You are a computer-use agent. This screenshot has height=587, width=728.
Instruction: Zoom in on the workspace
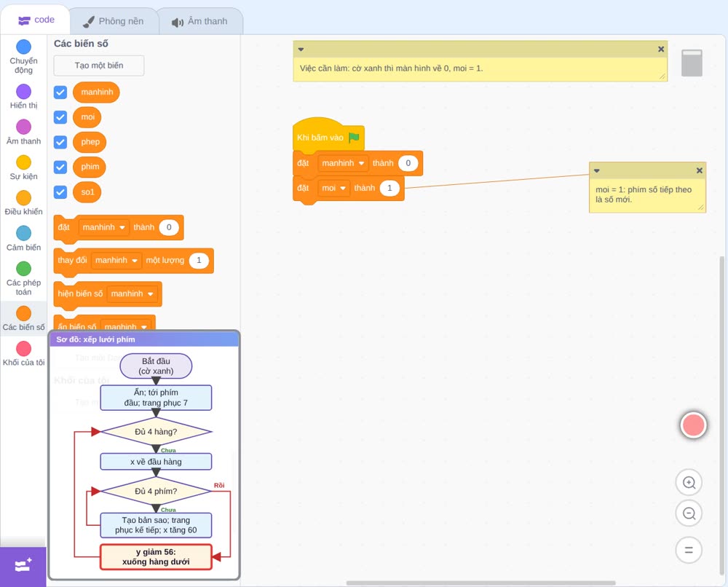(x=689, y=483)
